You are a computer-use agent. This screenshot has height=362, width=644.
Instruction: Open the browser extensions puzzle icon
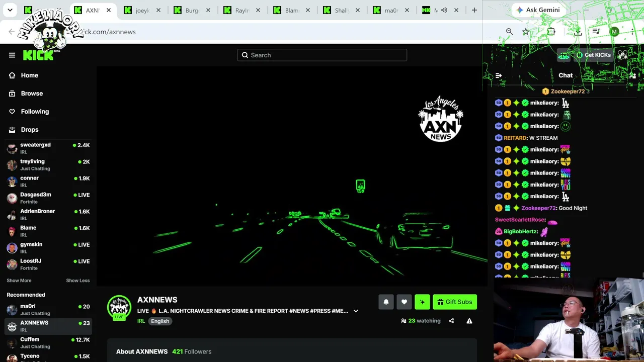click(551, 32)
